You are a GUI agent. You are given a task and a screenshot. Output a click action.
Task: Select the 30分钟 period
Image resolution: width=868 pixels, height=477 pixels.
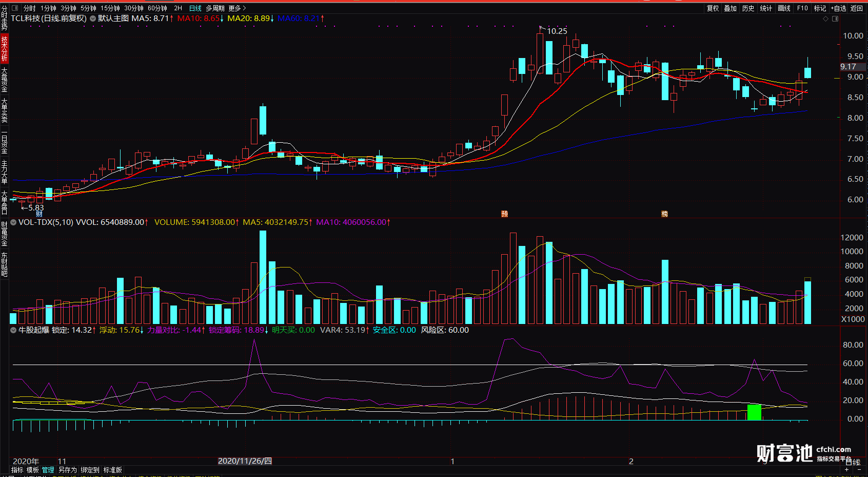134,8
